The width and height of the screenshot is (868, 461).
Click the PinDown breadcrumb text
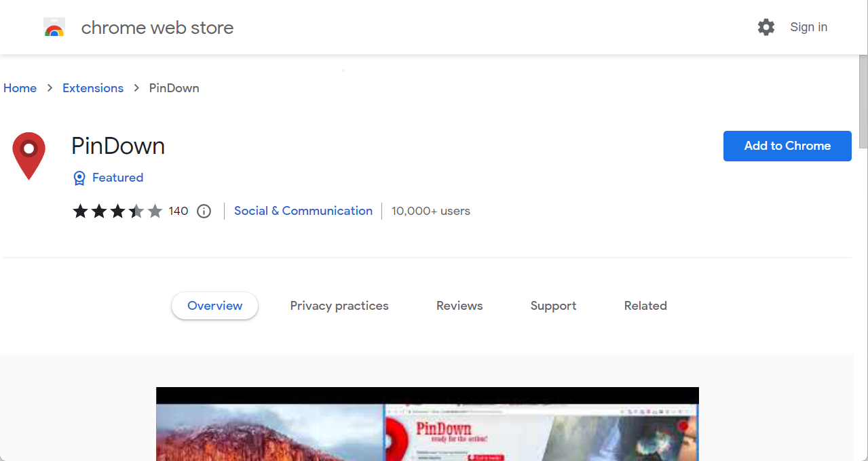pyautogui.click(x=174, y=88)
